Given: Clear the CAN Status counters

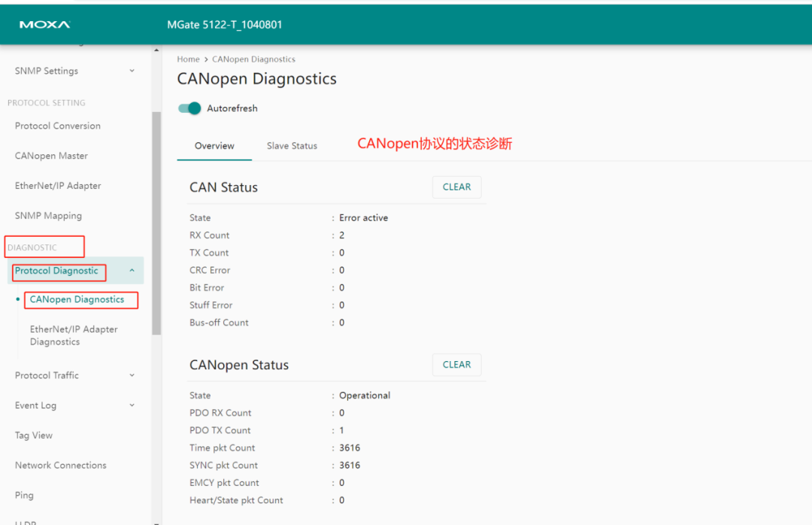Looking at the screenshot, I should coord(456,187).
